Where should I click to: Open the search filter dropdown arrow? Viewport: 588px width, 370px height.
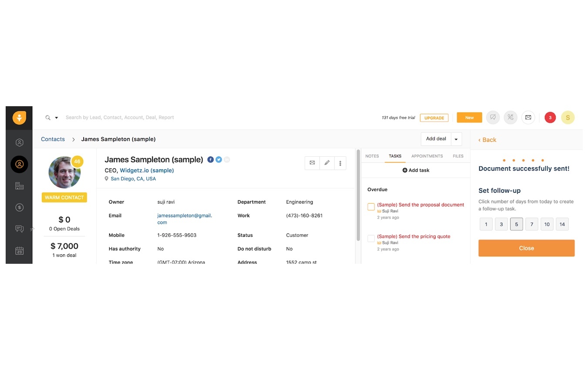[x=57, y=118]
